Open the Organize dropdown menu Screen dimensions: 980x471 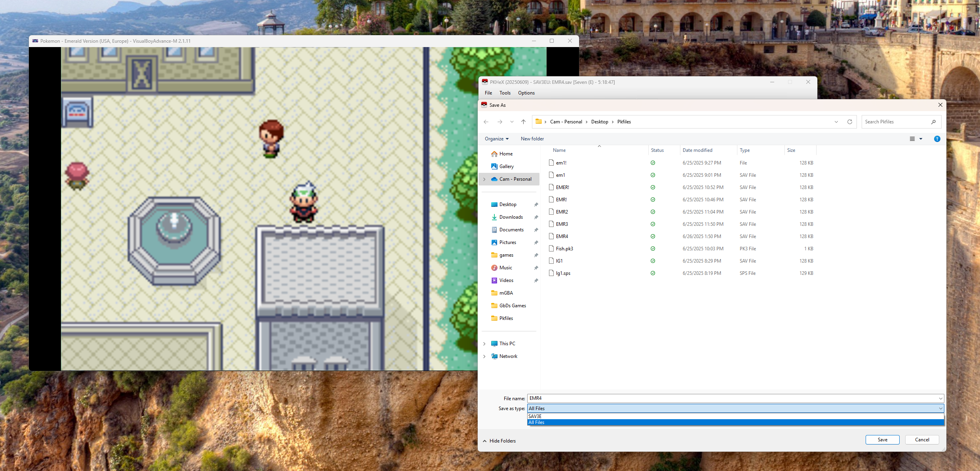(496, 139)
